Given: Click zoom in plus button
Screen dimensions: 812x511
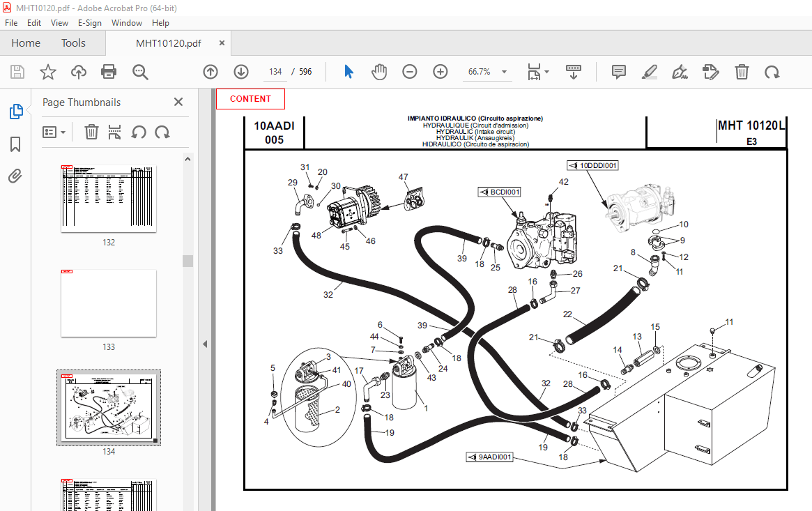Looking at the screenshot, I should coord(440,71).
